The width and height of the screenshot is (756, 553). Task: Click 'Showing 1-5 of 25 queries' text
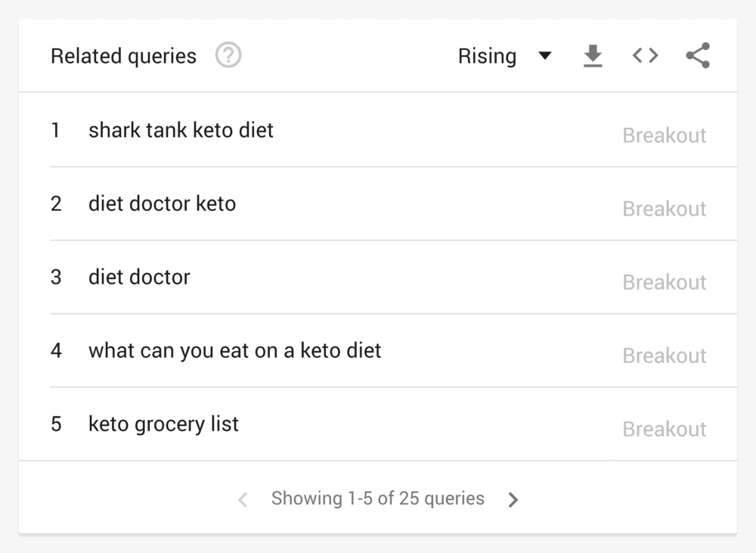pos(377,499)
